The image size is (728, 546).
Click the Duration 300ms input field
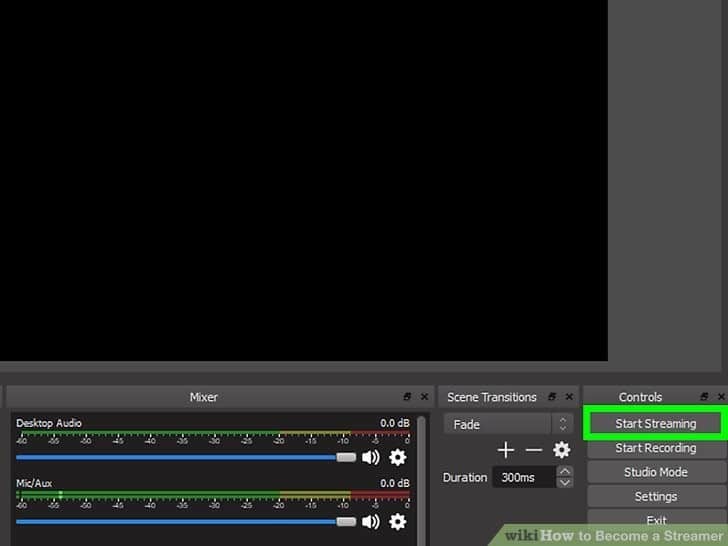point(522,477)
